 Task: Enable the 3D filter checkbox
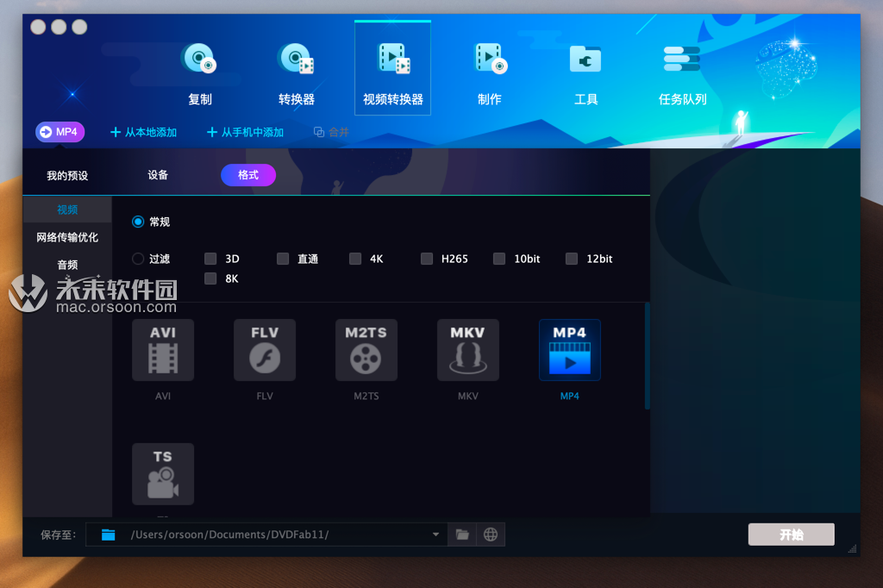coord(210,259)
